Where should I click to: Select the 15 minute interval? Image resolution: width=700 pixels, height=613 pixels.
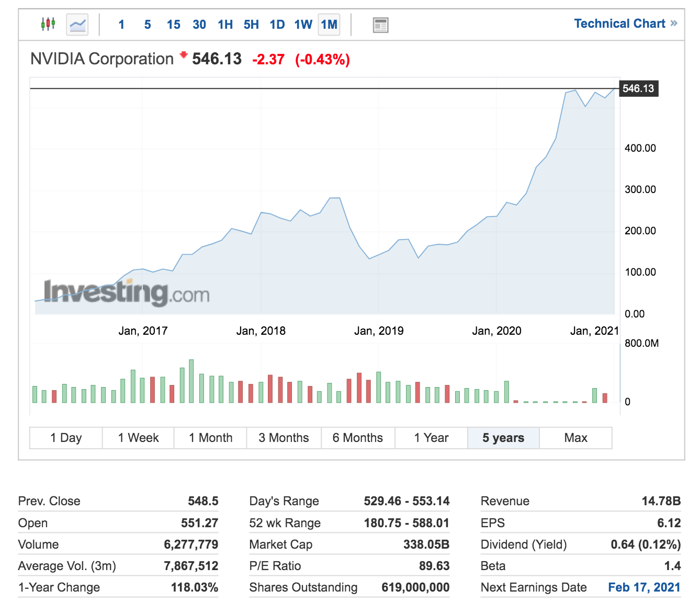point(173,25)
